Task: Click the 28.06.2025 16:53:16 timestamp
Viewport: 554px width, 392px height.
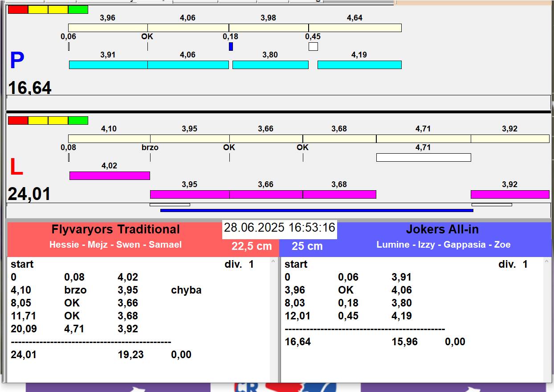Action: pyautogui.click(x=279, y=228)
